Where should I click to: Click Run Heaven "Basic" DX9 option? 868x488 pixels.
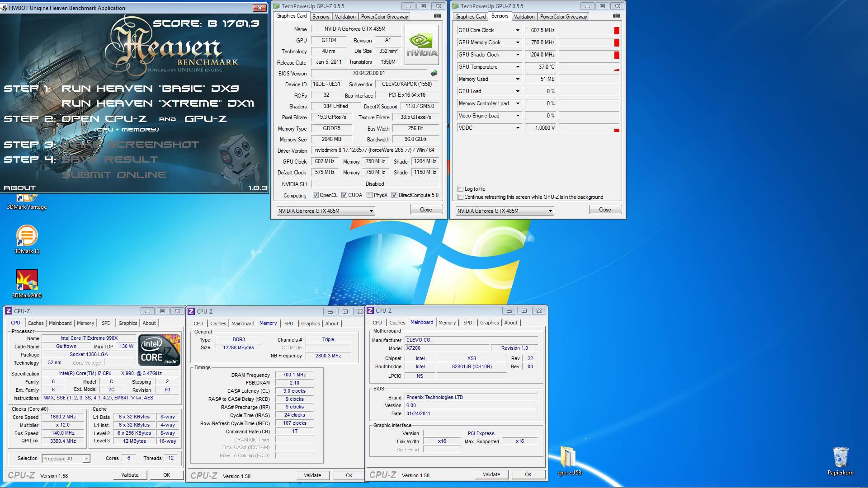[150, 89]
